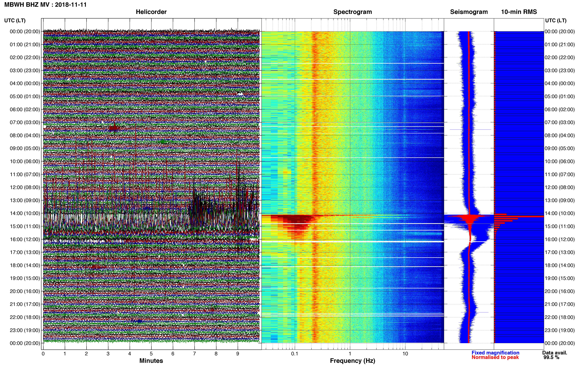The width and height of the screenshot is (588, 368).
Task: Click the red Normalised to peak legend text
Action: pos(495,357)
